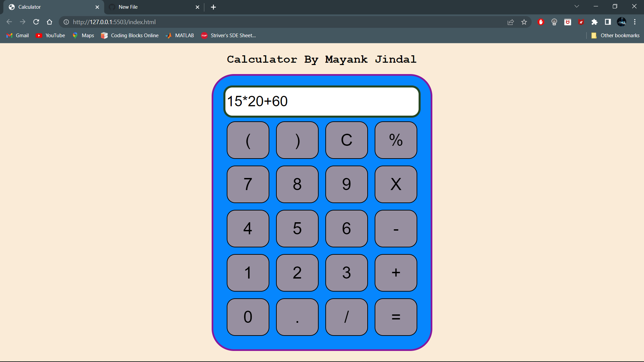Open the Gmail bookmark
The width and height of the screenshot is (644, 362).
17,35
